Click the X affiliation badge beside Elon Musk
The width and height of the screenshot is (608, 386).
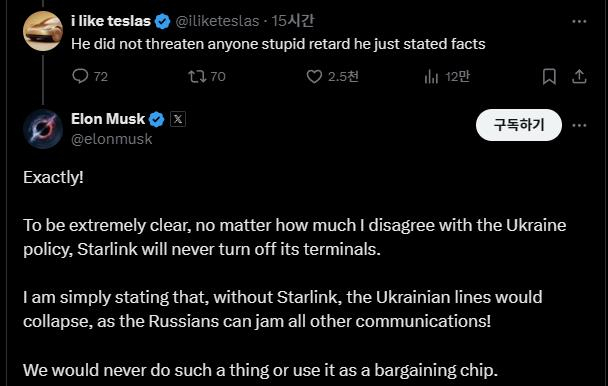178,119
